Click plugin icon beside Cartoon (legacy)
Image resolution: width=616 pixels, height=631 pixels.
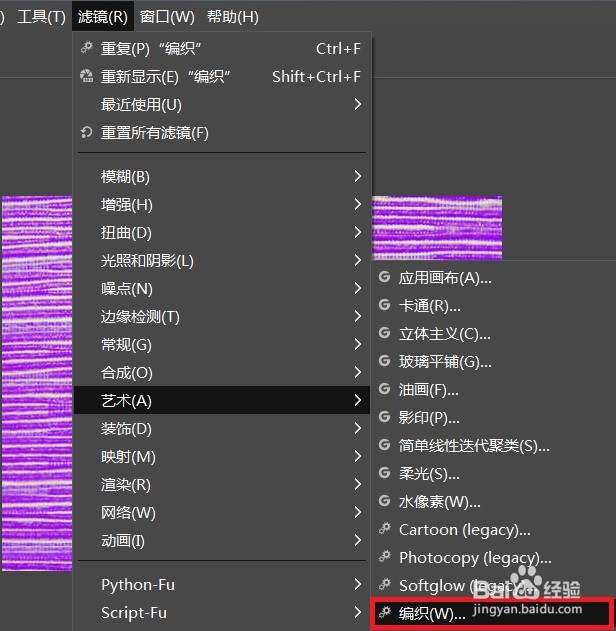tap(385, 528)
